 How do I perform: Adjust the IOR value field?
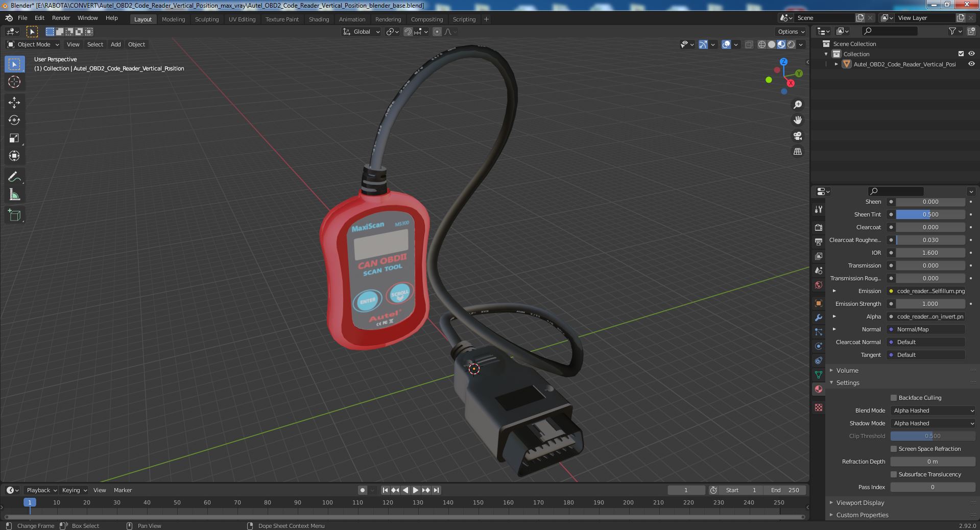click(x=930, y=253)
